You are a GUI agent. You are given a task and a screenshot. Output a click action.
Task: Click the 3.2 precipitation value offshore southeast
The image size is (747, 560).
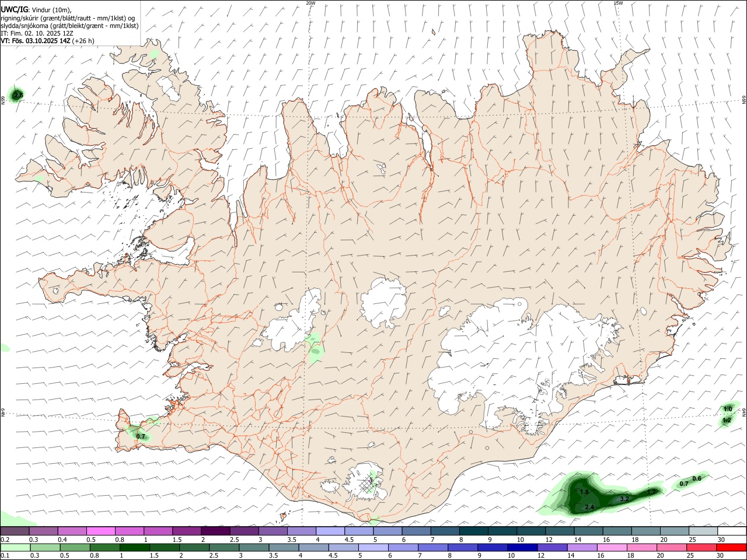tap(624, 499)
